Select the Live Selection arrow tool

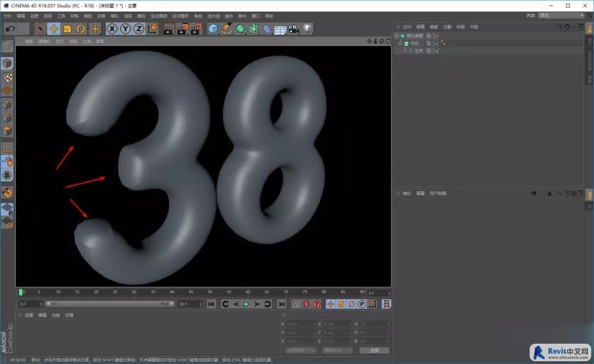pos(40,29)
